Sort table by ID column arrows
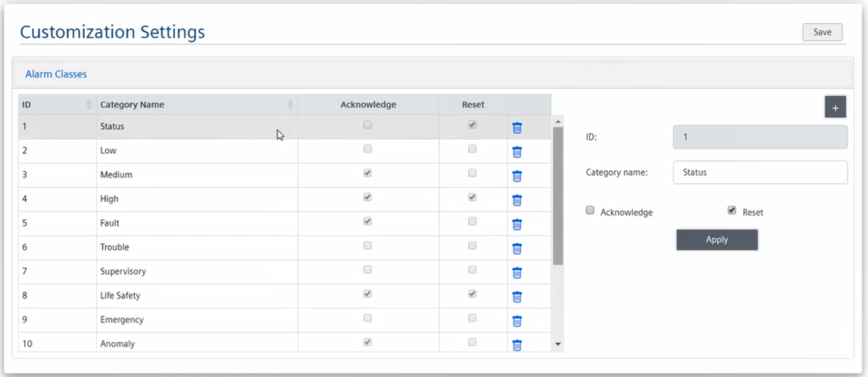The width and height of the screenshot is (868, 377). pyautogui.click(x=89, y=105)
